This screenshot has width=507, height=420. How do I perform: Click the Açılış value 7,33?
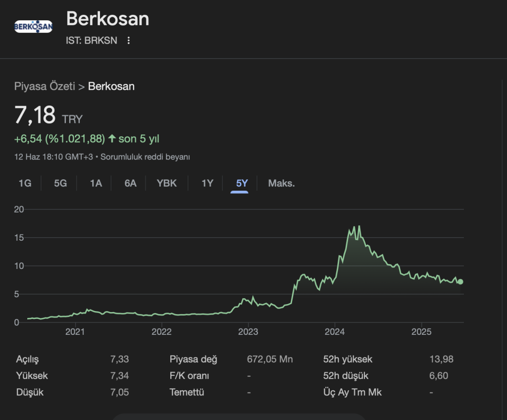click(120, 359)
